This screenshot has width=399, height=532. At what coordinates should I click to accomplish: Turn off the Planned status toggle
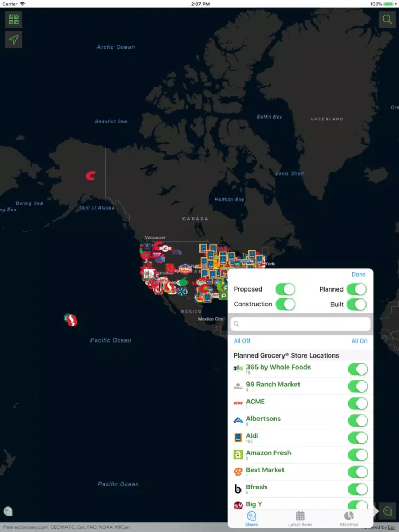[356, 289]
